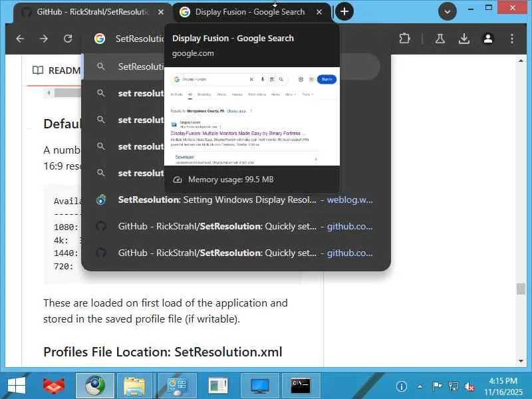Viewport: 532px width, 399px height.
Task: Open the Extensions puzzle-piece menu
Action: coord(404,39)
